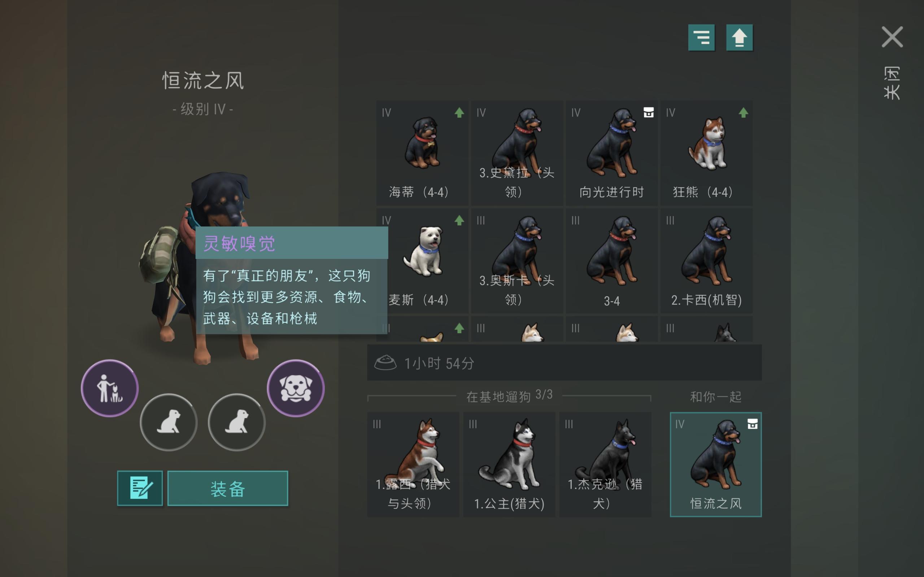Click the 装备 equip button

pyautogui.click(x=227, y=488)
